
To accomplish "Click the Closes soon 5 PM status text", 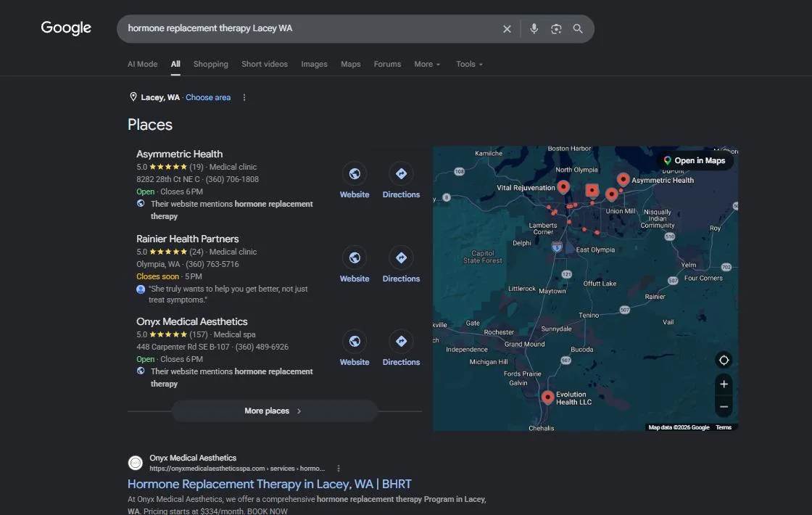I will [x=170, y=276].
